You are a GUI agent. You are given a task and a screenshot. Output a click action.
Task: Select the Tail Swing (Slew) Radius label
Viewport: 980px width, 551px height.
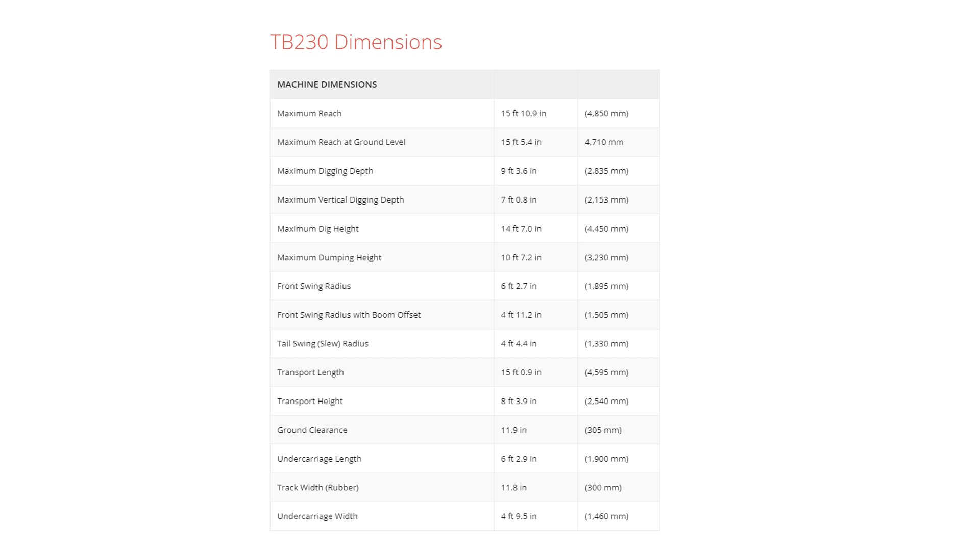(x=323, y=344)
